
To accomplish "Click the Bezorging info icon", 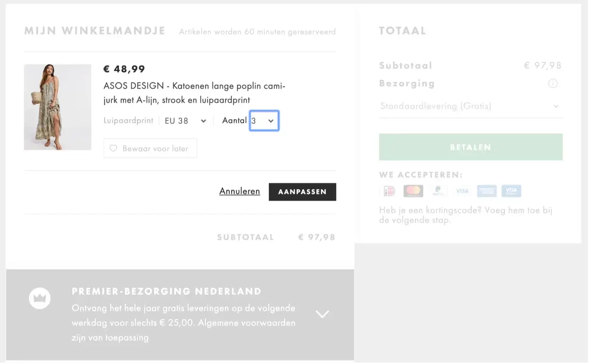I will click(x=553, y=84).
